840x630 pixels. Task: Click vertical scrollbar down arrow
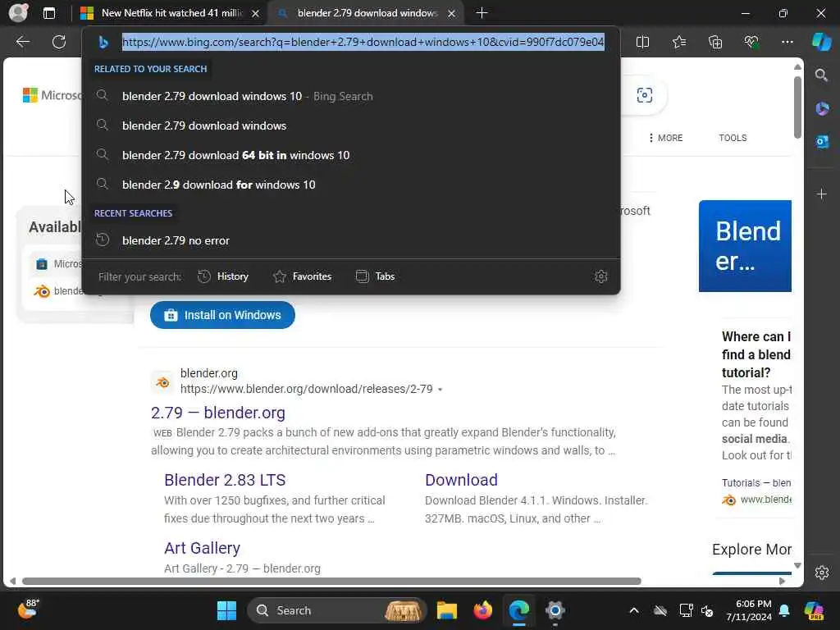pyautogui.click(x=797, y=565)
